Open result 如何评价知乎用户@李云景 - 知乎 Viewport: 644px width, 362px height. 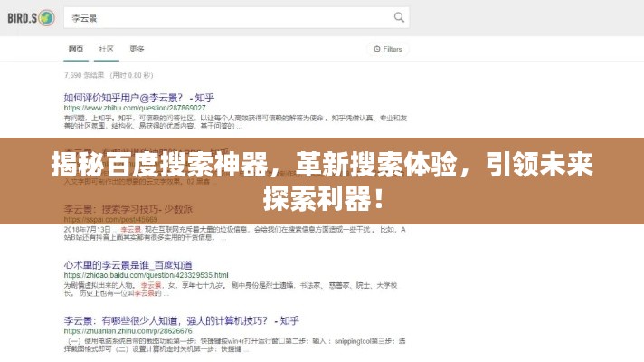pyautogui.click(x=138, y=98)
